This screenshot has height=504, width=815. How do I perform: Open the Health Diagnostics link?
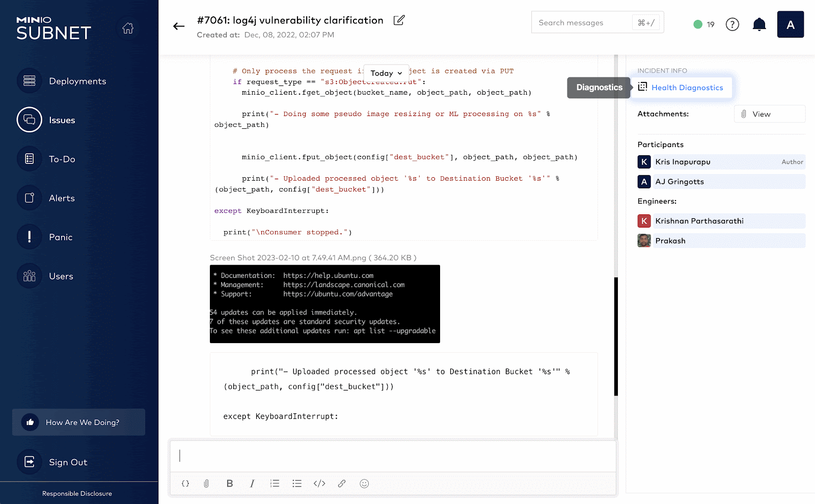688,88
